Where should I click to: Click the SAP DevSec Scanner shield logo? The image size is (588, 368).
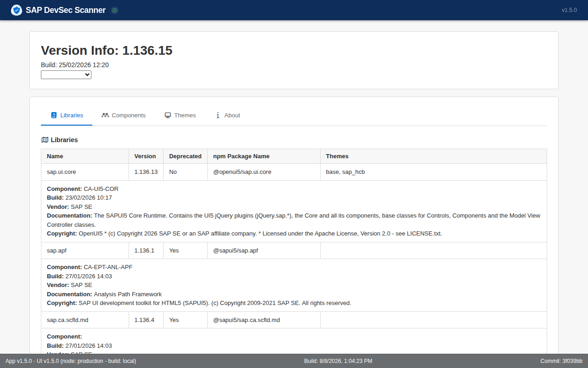(x=17, y=10)
